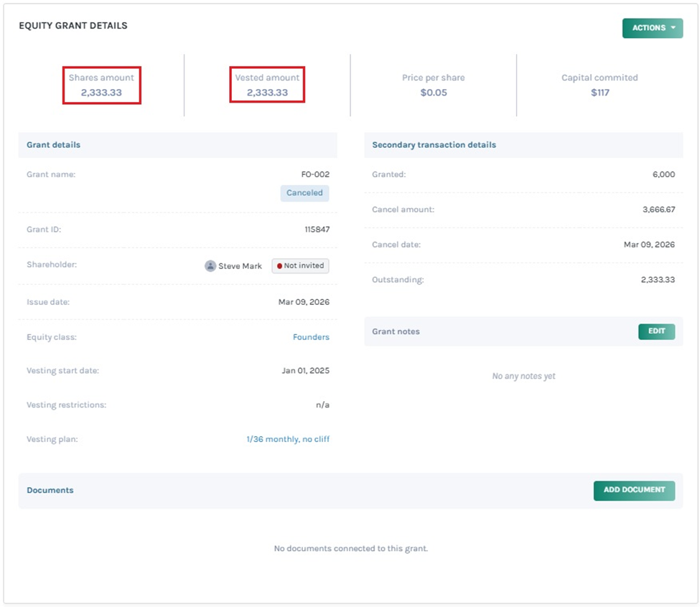Click the Secondary transaction details header

pos(434,145)
